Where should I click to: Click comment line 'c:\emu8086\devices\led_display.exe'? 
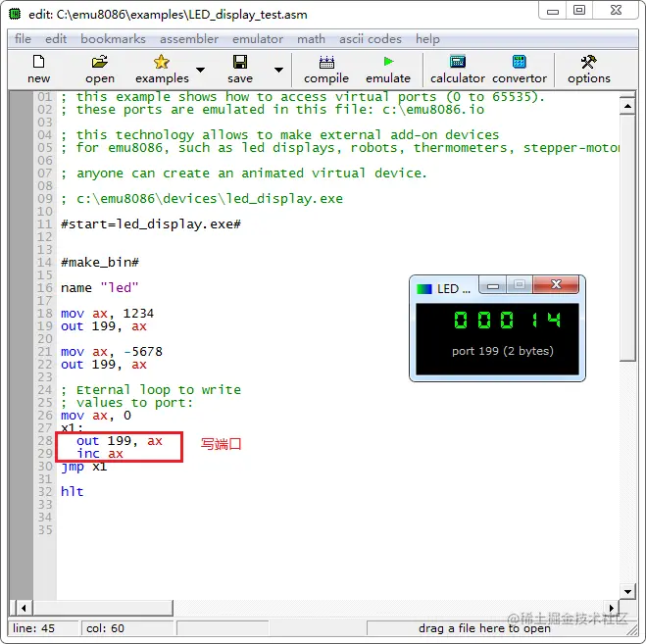click(x=202, y=199)
